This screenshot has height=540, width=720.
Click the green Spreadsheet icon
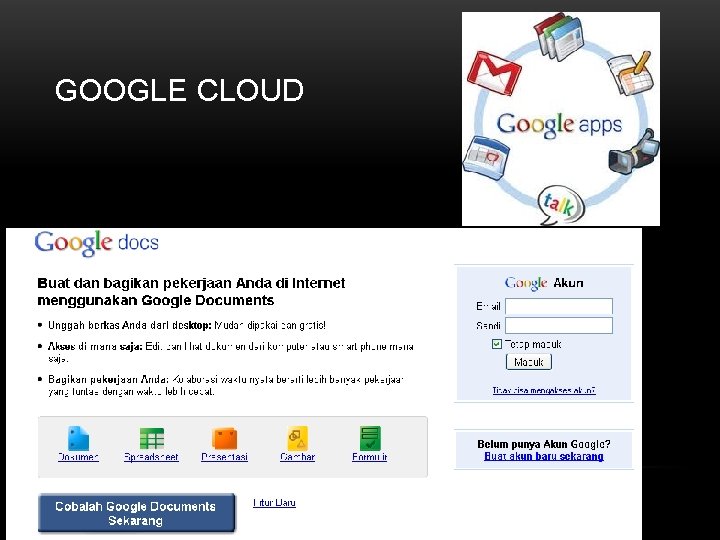click(152, 438)
